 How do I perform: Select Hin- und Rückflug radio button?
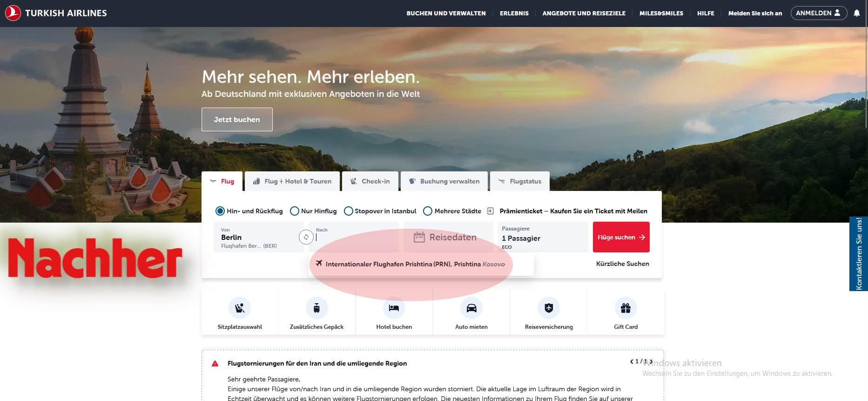(220, 211)
